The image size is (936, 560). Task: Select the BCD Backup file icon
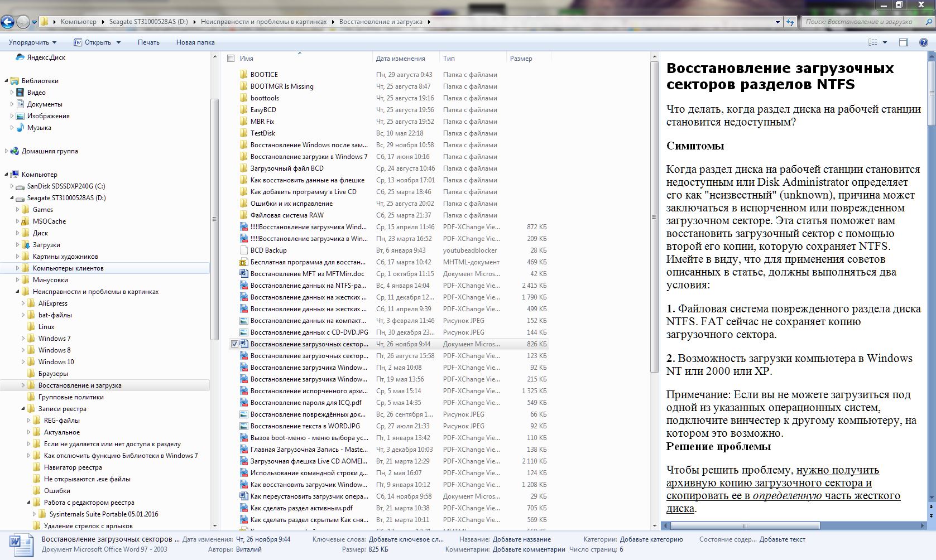click(x=243, y=250)
